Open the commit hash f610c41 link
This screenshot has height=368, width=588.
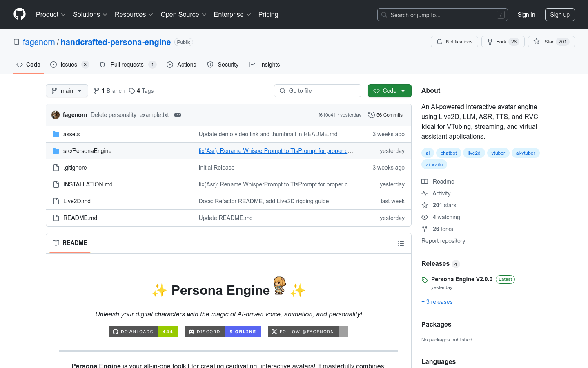click(x=327, y=115)
